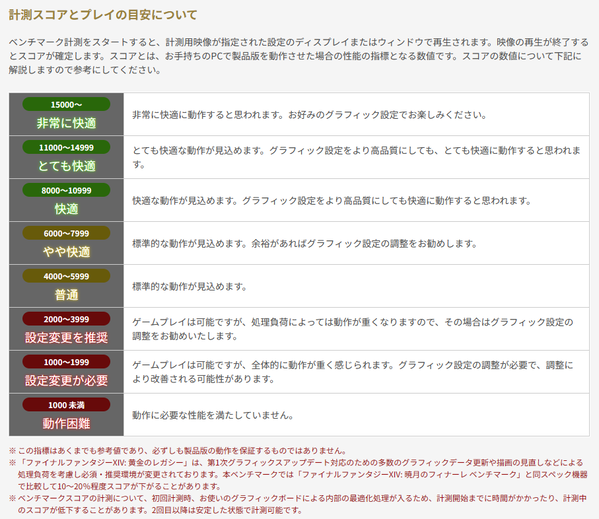Click the 6000～7999 score badge

point(66,233)
